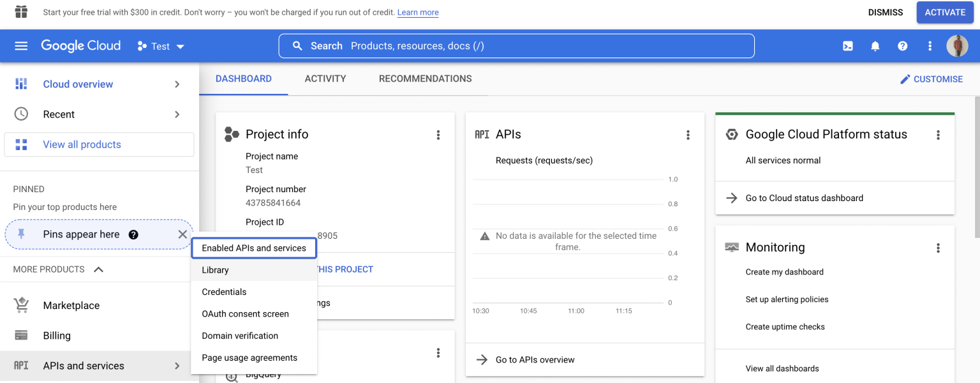The width and height of the screenshot is (980, 383).
Task: Open APIs card three-dot menu
Action: [688, 135]
